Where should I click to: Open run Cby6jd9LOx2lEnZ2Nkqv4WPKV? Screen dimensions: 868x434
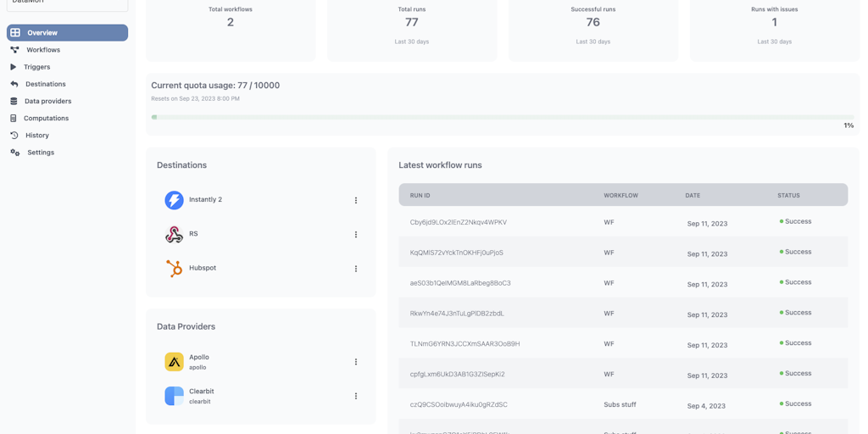coord(458,222)
